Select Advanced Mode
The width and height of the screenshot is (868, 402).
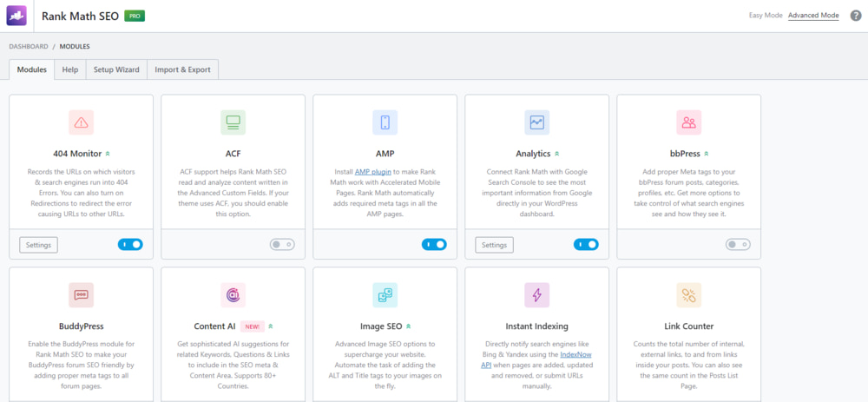pyautogui.click(x=813, y=16)
